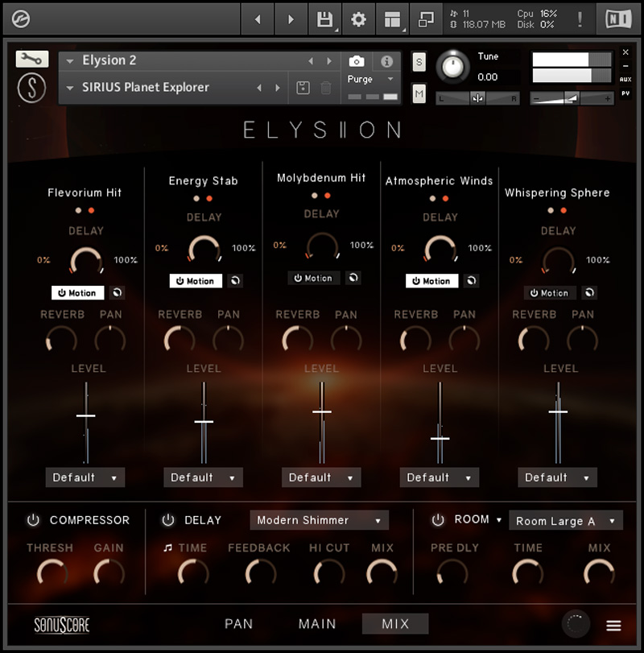Click the Kontakt logo icon
The width and height of the screenshot is (644, 653).
pyautogui.click(x=20, y=19)
